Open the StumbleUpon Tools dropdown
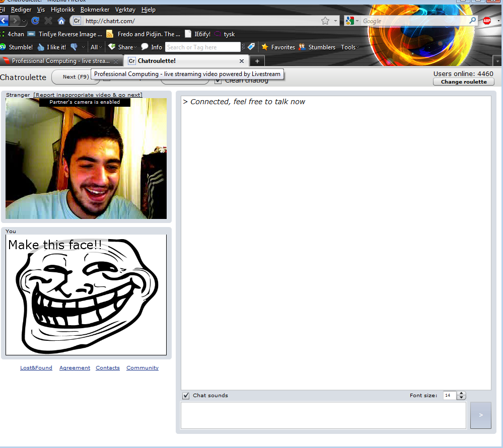The height and width of the screenshot is (448, 503). click(x=349, y=47)
